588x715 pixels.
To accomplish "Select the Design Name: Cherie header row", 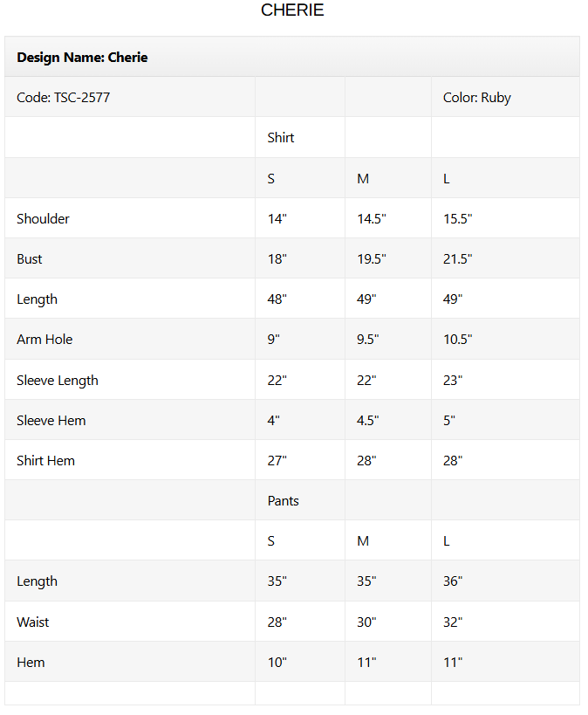I will [82, 58].
